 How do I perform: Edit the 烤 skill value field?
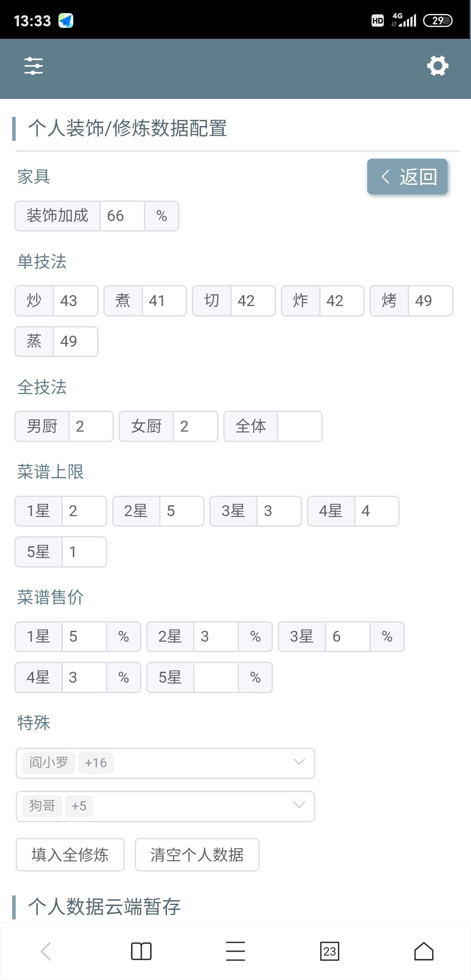click(x=430, y=301)
